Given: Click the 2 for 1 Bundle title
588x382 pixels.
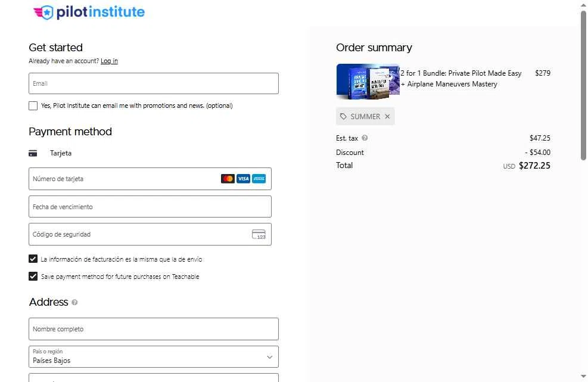Looking at the screenshot, I should pos(461,79).
